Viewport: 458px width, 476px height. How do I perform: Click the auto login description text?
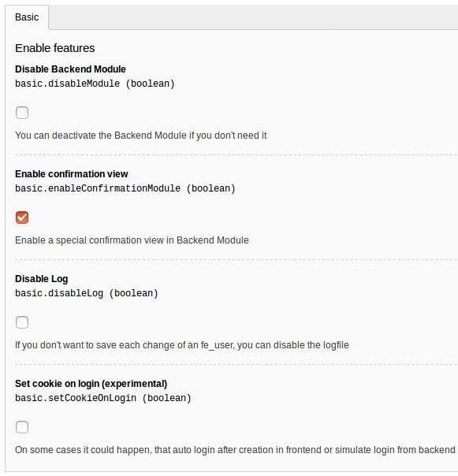click(236, 450)
